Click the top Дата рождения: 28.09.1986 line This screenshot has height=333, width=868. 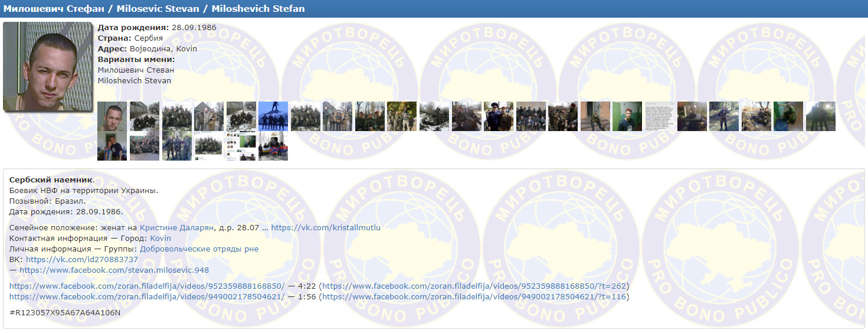[157, 27]
